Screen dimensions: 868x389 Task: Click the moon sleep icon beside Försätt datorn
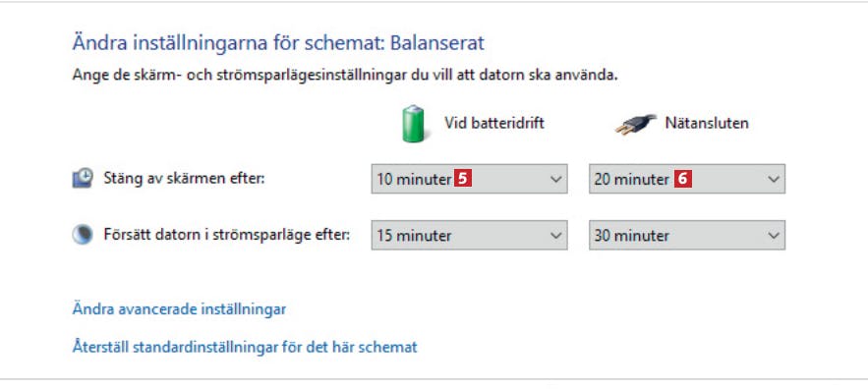coord(83,235)
